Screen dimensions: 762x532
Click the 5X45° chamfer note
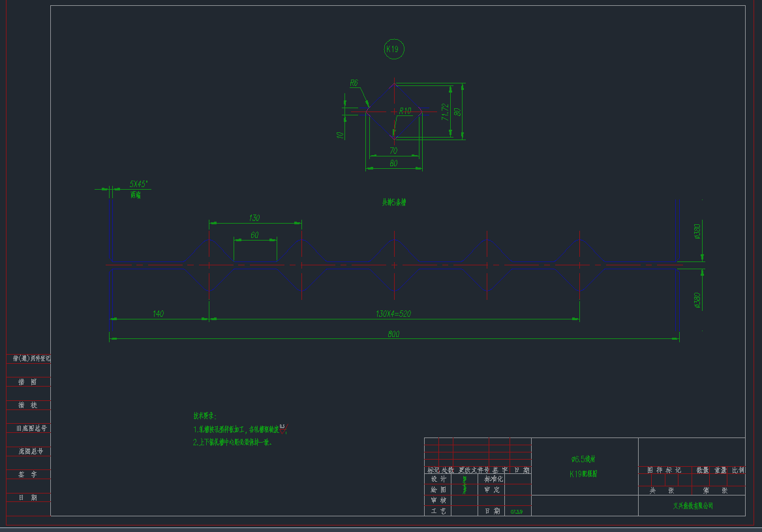coord(138,184)
